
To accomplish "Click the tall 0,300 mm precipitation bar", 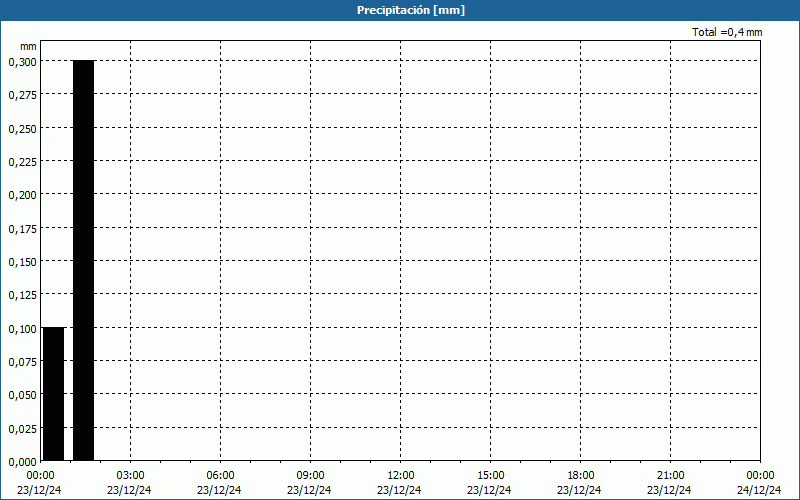I will pyautogui.click(x=83, y=260).
